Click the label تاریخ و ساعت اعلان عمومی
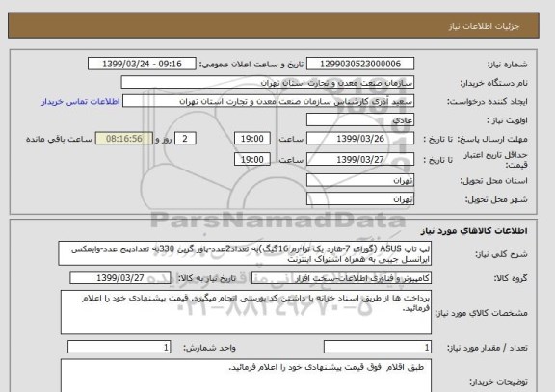 [x=251, y=65]
